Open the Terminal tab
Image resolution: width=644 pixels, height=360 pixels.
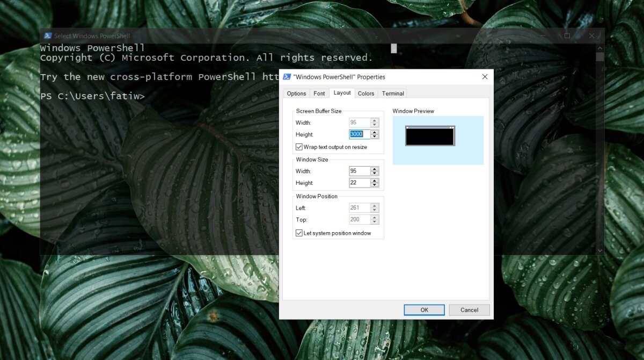[x=392, y=93]
